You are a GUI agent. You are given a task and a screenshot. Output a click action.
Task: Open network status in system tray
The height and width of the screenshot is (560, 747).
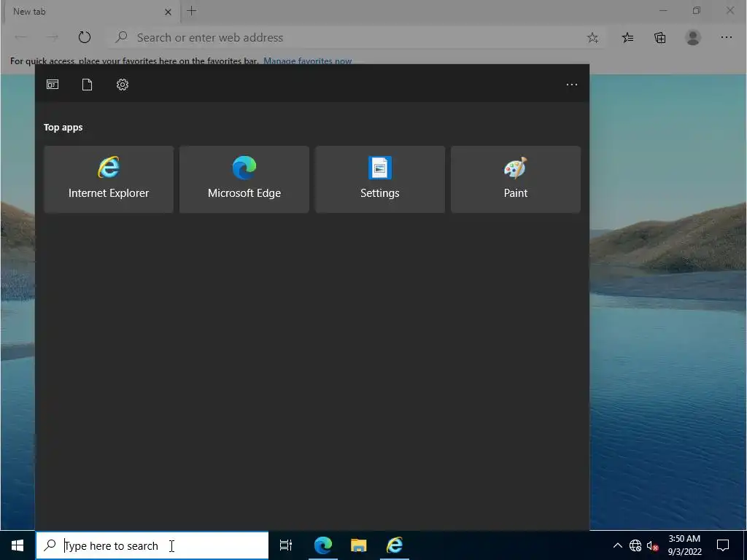tap(635, 545)
